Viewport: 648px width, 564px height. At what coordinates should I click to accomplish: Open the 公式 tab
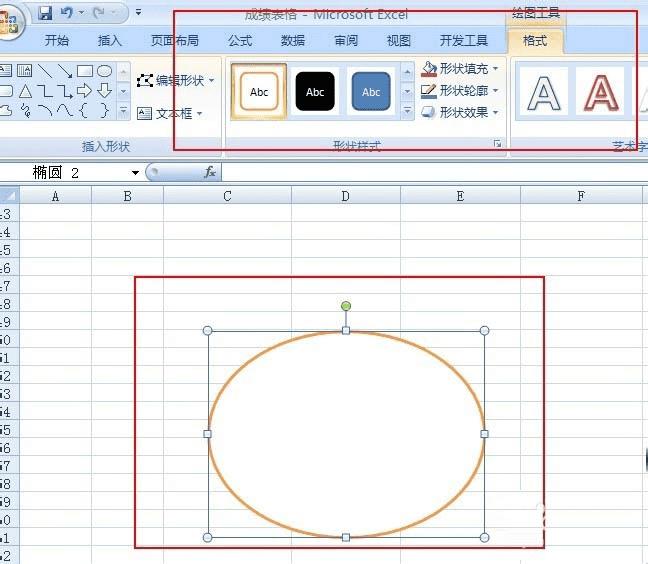point(241,40)
